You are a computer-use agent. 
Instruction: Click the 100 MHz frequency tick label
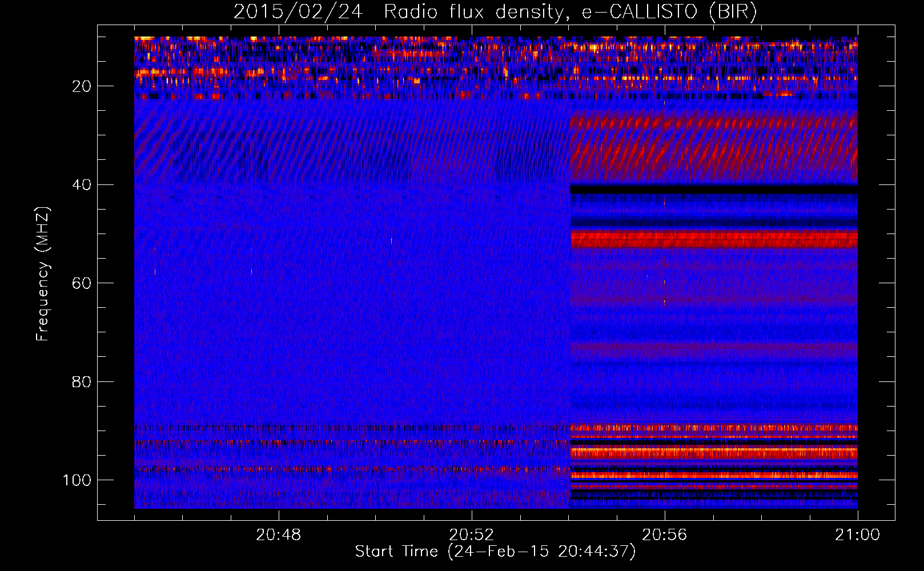click(77, 480)
